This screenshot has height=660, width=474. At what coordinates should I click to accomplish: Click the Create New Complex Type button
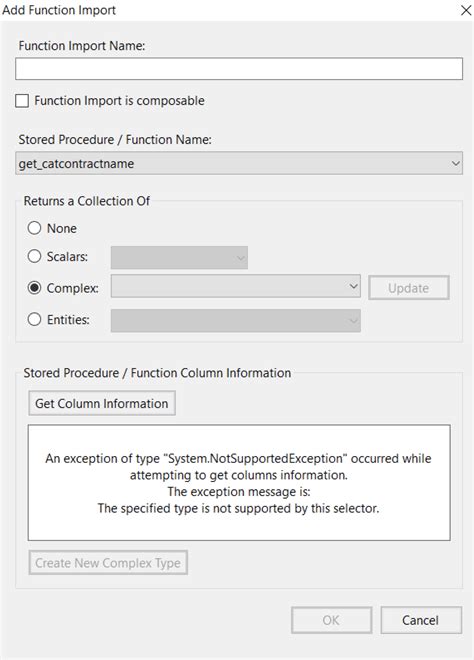[108, 563]
